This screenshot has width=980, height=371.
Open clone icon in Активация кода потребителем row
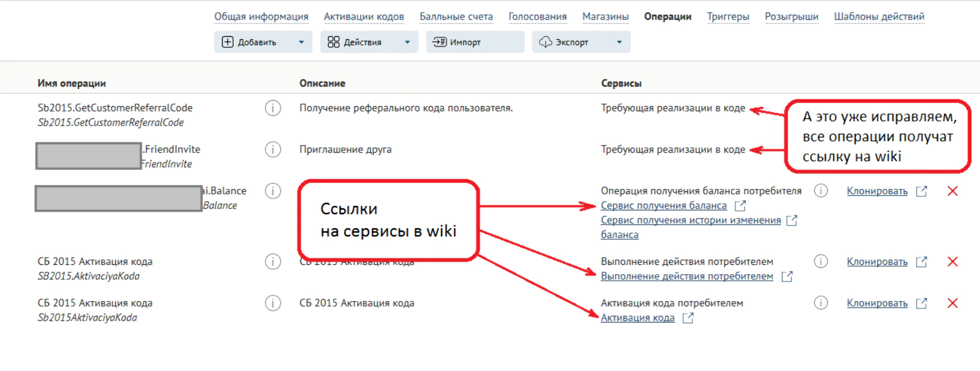pos(921,303)
